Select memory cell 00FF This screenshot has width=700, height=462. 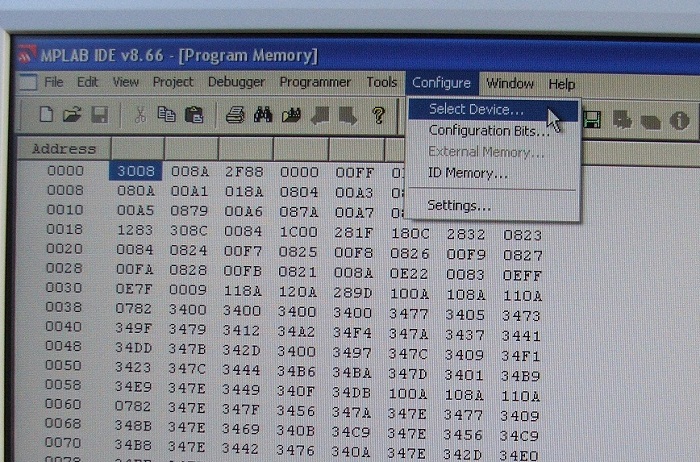click(x=355, y=173)
